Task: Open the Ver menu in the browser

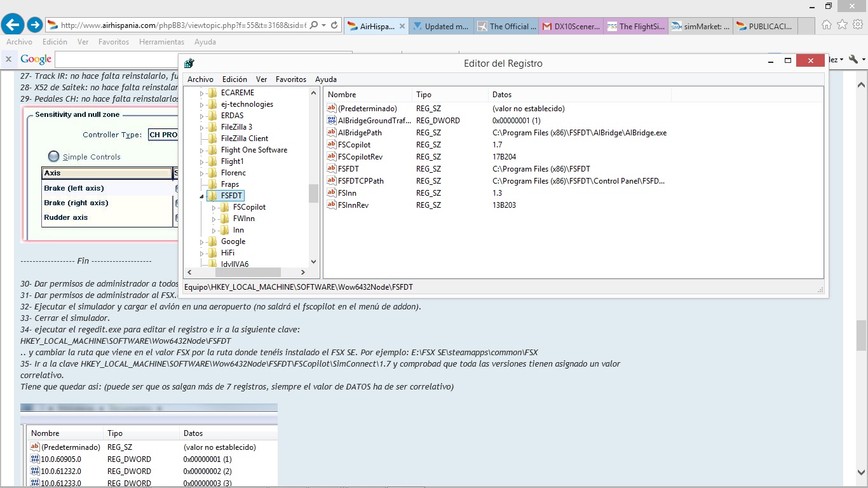Action: [x=83, y=42]
